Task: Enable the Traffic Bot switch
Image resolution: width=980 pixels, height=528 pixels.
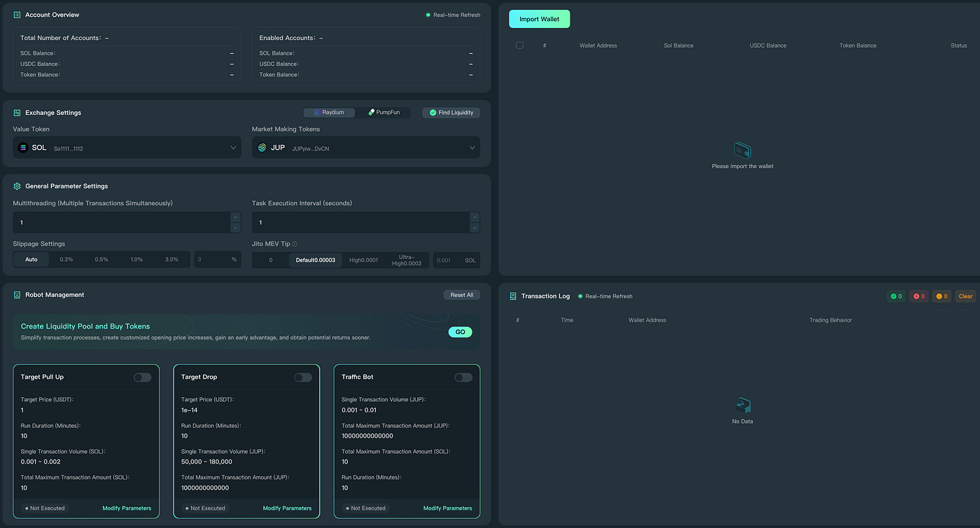Action: 463,377
